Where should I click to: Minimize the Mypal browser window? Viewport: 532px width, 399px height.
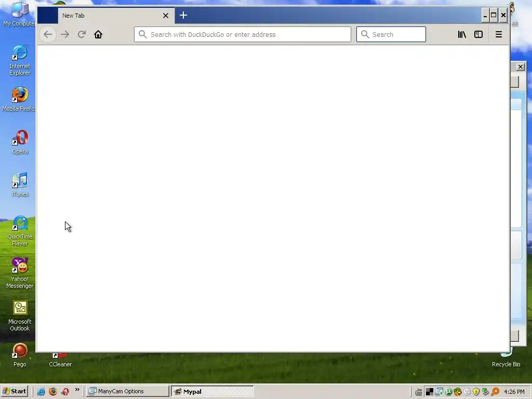[485, 15]
